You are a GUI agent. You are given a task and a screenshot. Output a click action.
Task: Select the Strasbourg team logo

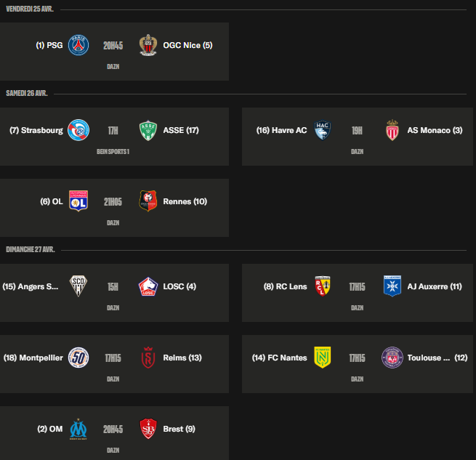(x=78, y=130)
